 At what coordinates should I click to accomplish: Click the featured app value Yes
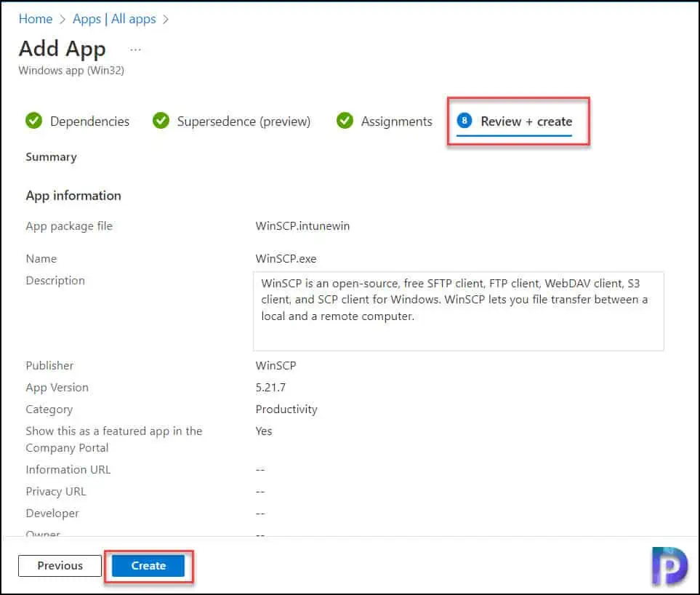(x=263, y=431)
